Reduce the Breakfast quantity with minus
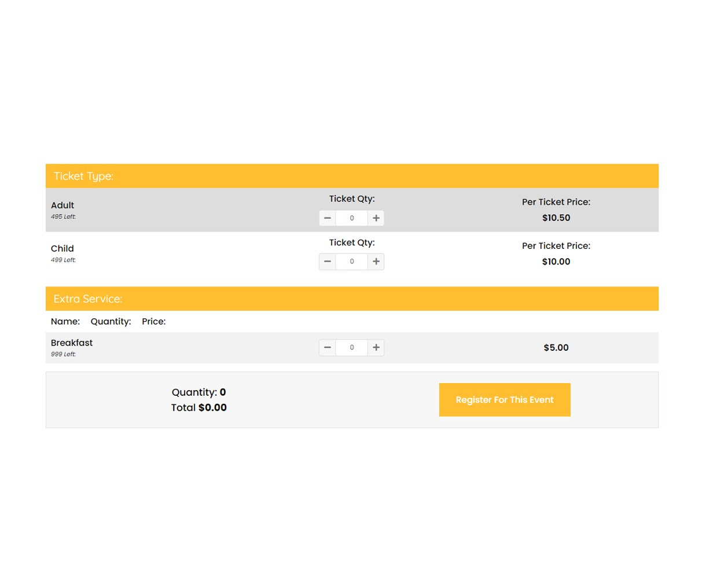706x588 pixels. 328,347
